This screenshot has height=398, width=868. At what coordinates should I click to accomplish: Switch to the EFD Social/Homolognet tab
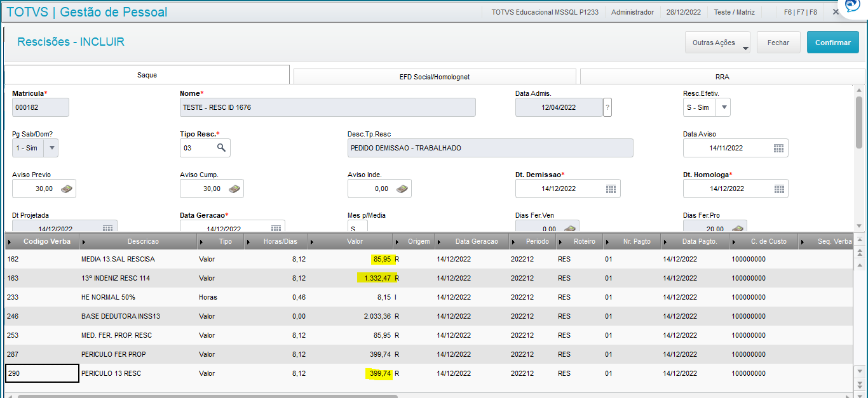click(x=435, y=77)
